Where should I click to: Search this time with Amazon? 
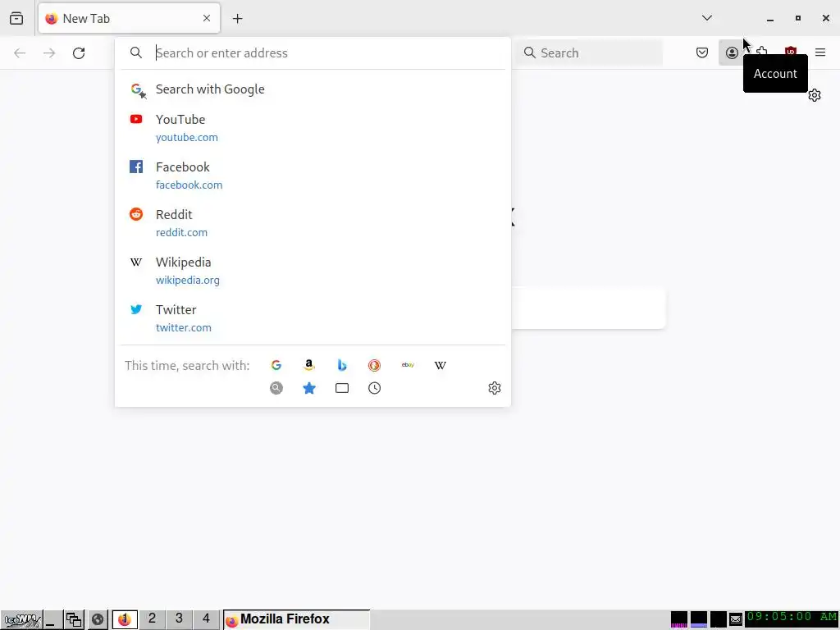(309, 365)
